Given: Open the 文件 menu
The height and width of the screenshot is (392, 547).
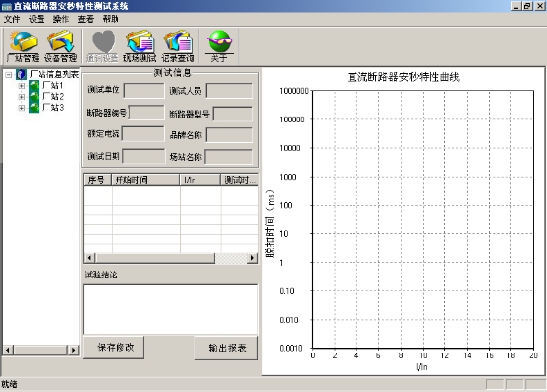Looking at the screenshot, I should click(12, 19).
